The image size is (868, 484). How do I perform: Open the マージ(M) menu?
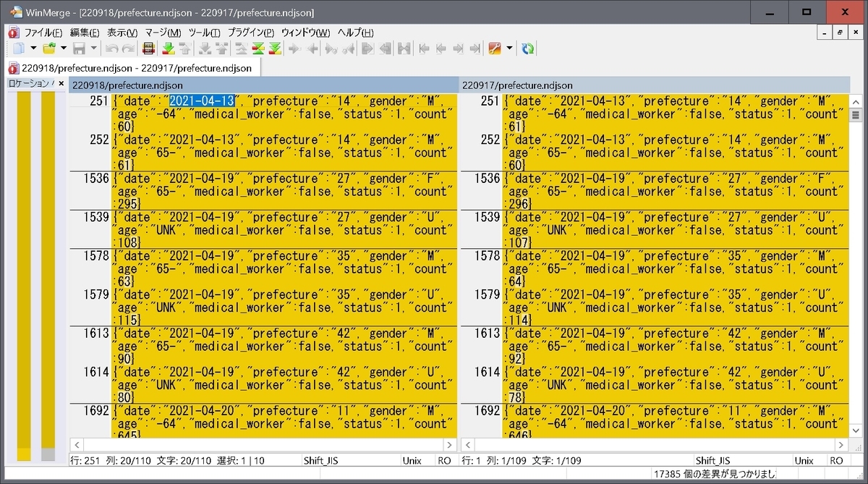click(x=163, y=33)
